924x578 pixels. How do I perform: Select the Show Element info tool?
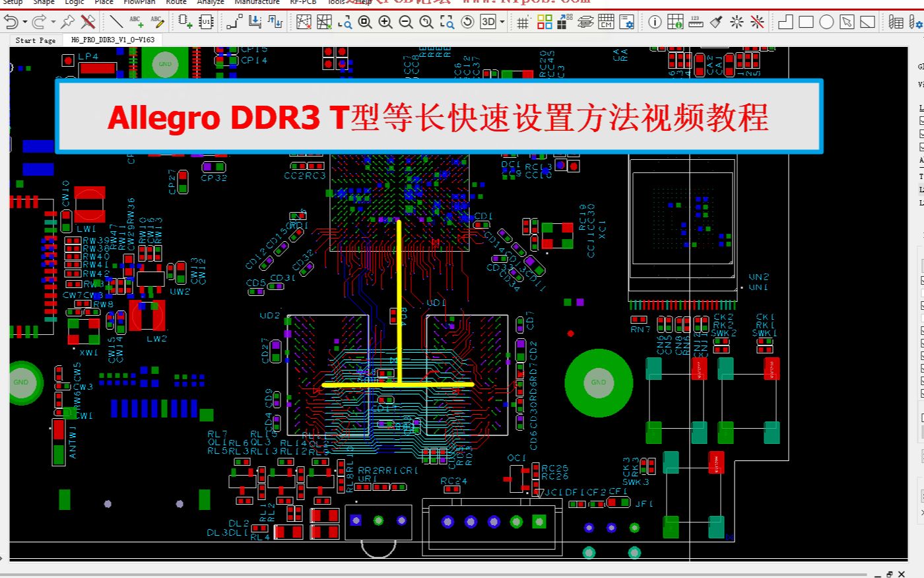655,22
